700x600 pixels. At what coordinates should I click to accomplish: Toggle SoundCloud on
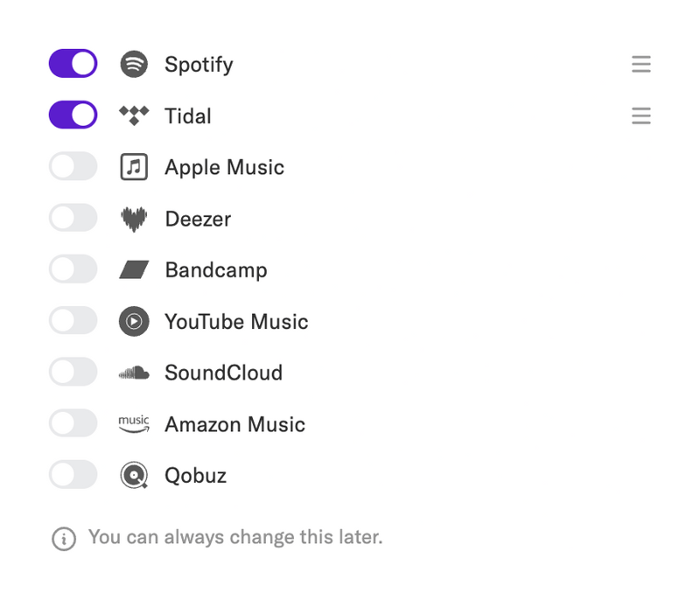pyautogui.click(x=73, y=372)
